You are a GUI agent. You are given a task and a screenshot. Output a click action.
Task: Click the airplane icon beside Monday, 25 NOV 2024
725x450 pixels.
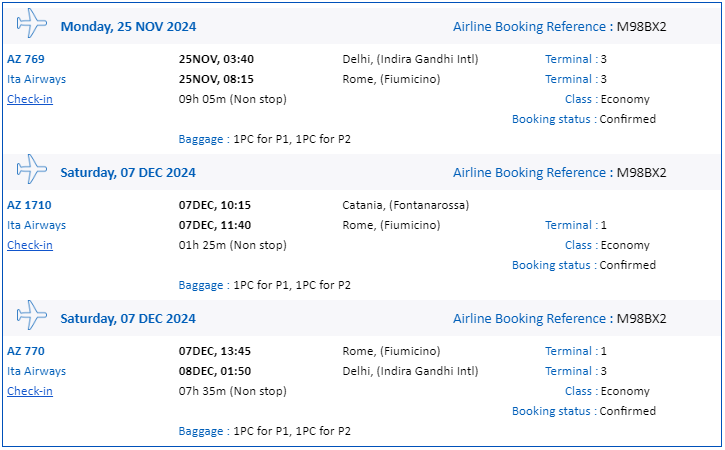31,23
